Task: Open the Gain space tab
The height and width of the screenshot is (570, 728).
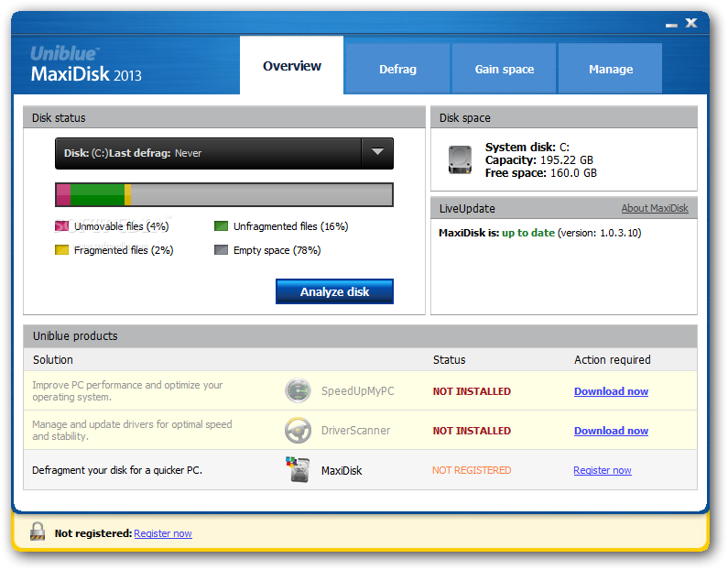Action: pos(504,69)
